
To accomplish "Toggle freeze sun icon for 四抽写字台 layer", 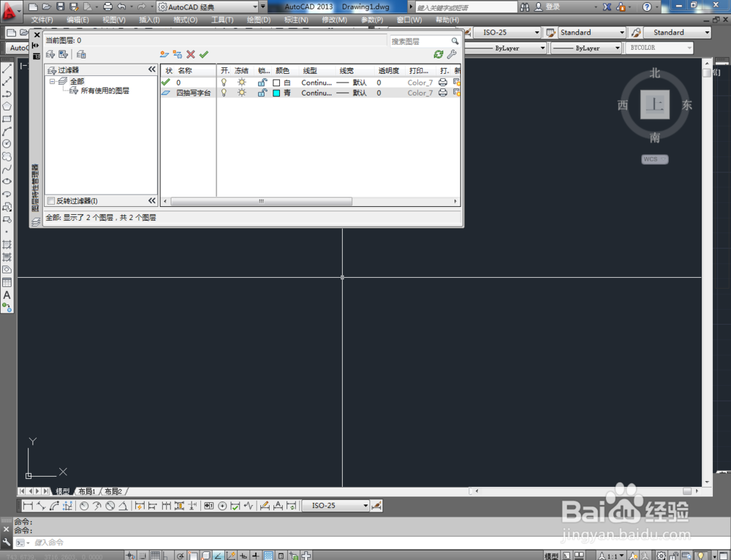I will [241, 93].
